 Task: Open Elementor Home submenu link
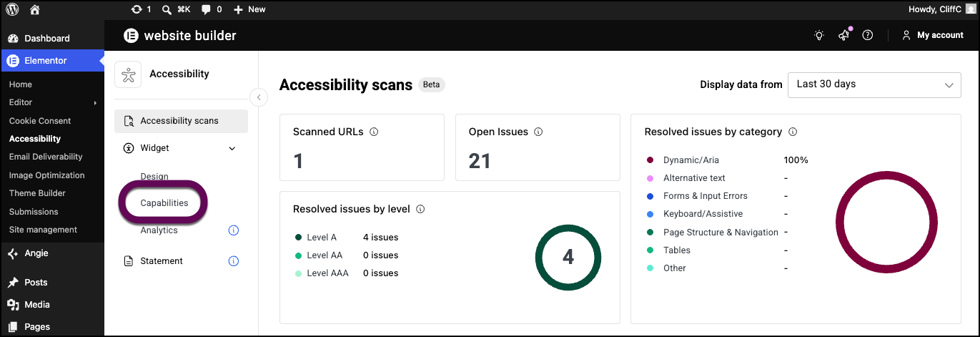point(21,84)
